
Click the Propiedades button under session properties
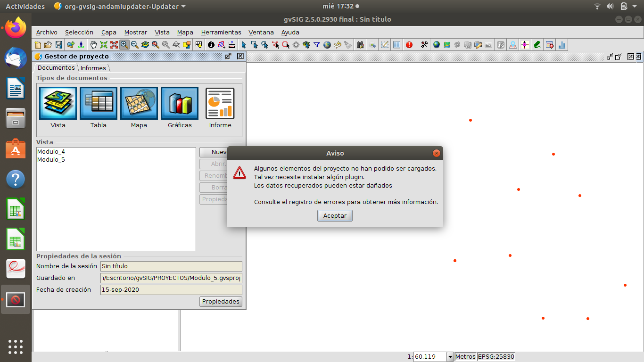[x=221, y=302]
